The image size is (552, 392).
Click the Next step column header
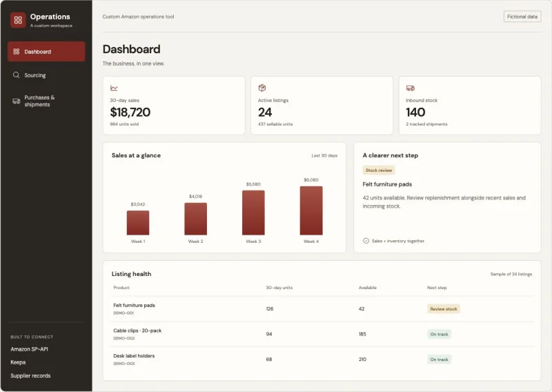point(437,288)
